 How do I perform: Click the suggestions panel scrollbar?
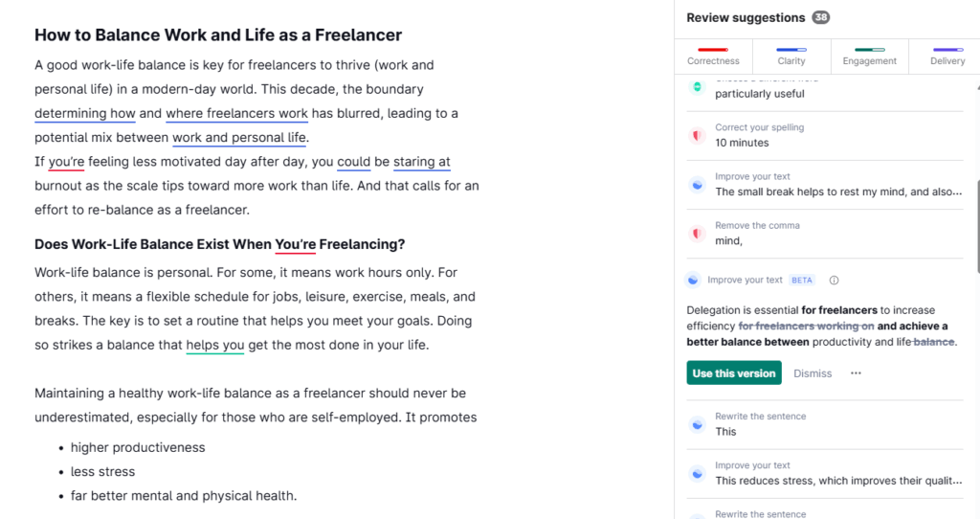click(977, 228)
